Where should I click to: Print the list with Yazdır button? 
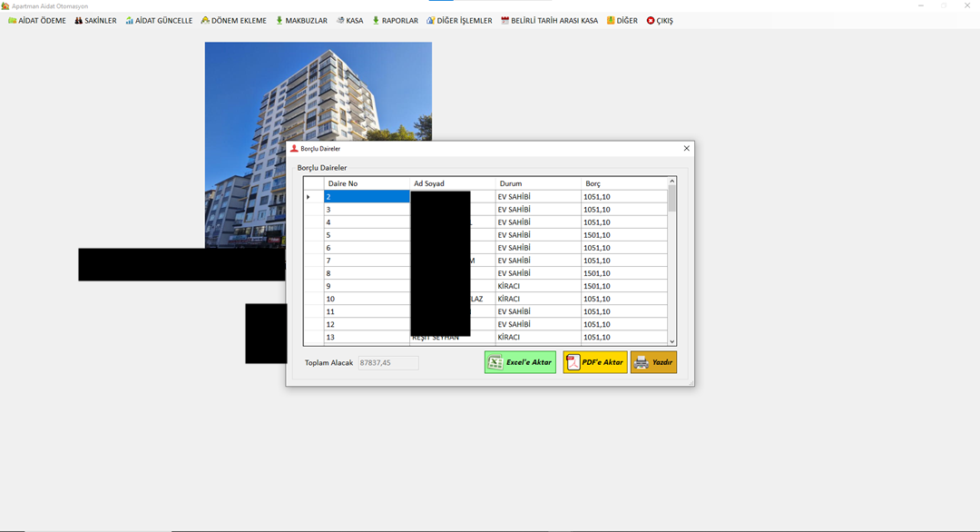click(653, 362)
